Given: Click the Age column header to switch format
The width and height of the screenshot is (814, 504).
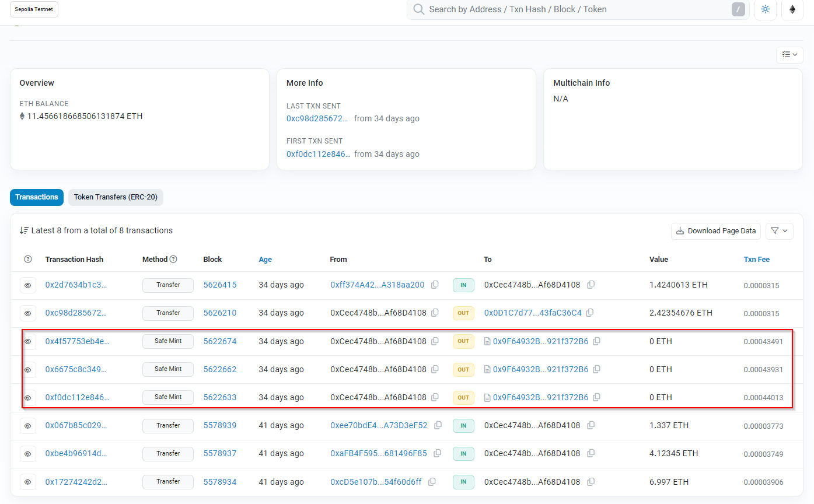Looking at the screenshot, I should tap(265, 259).
